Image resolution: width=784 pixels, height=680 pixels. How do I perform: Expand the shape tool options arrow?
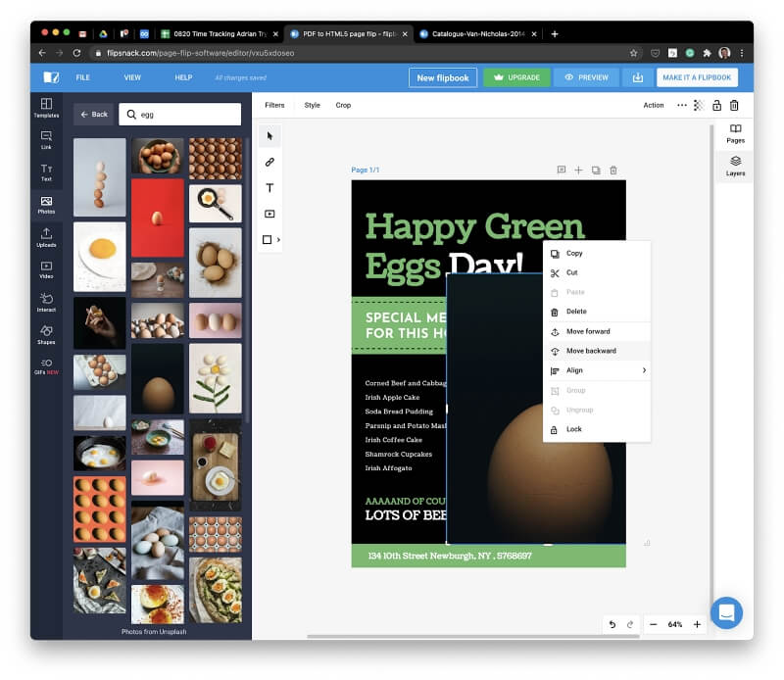click(x=279, y=240)
